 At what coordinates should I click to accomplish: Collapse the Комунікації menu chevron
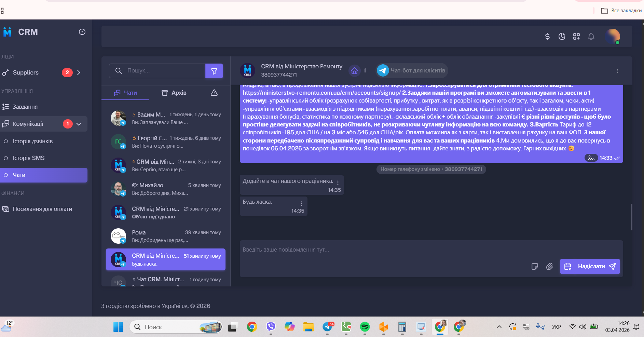point(79,124)
